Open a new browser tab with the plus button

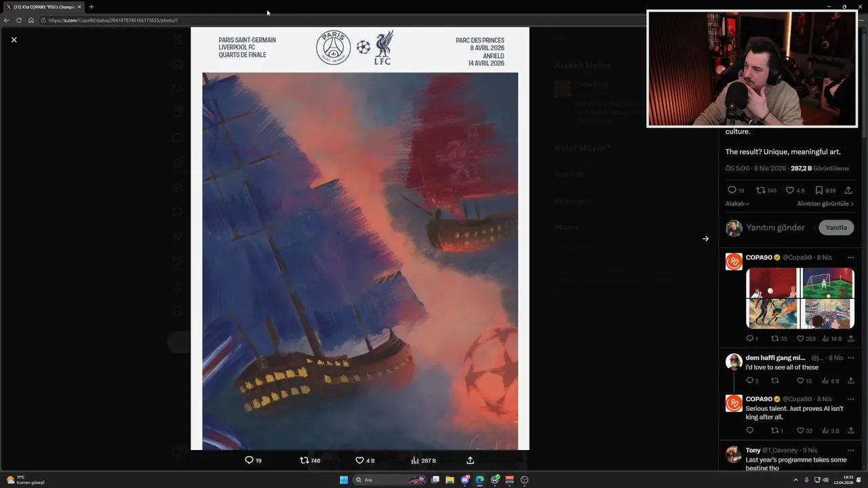point(92,7)
